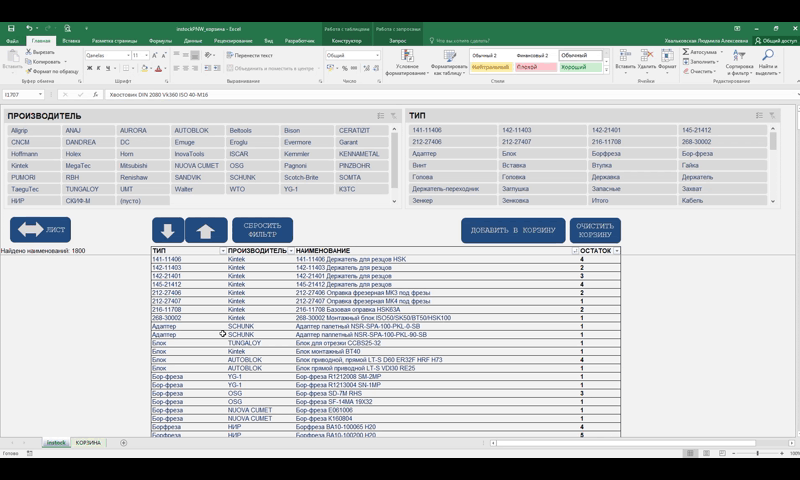Switch to the Данные ribbon tab
The width and height of the screenshot is (800, 480).
click(193, 41)
